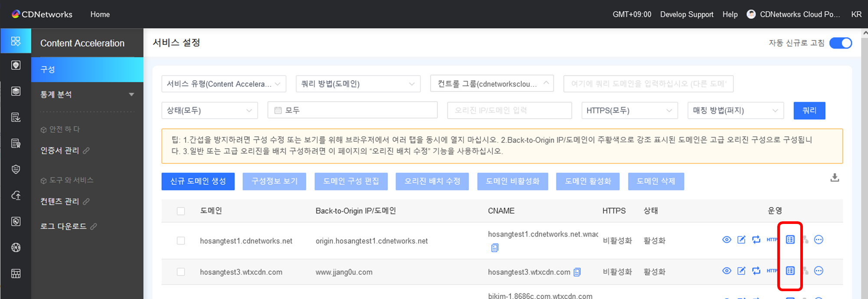868x299 pixels.
Task: Click the CDNetworks logo
Action: tap(42, 14)
